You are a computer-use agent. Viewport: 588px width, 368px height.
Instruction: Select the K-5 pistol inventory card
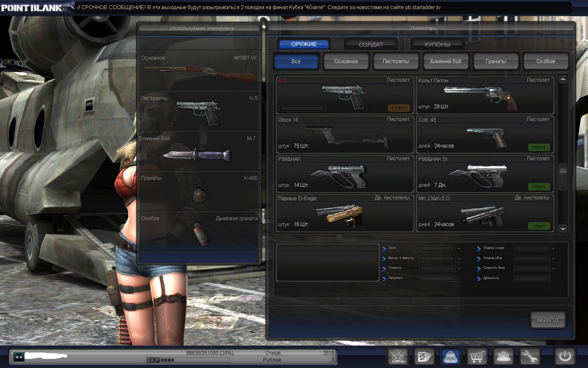(345, 95)
